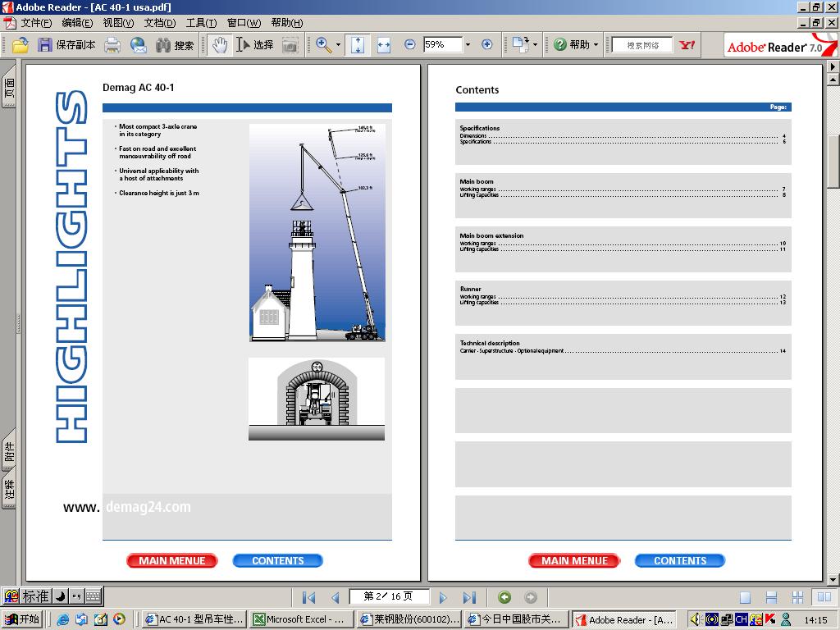Image resolution: width=840 pixels, height=630 pixels.
Task: Click the 开始 Start button
Action: coord(22,619)
